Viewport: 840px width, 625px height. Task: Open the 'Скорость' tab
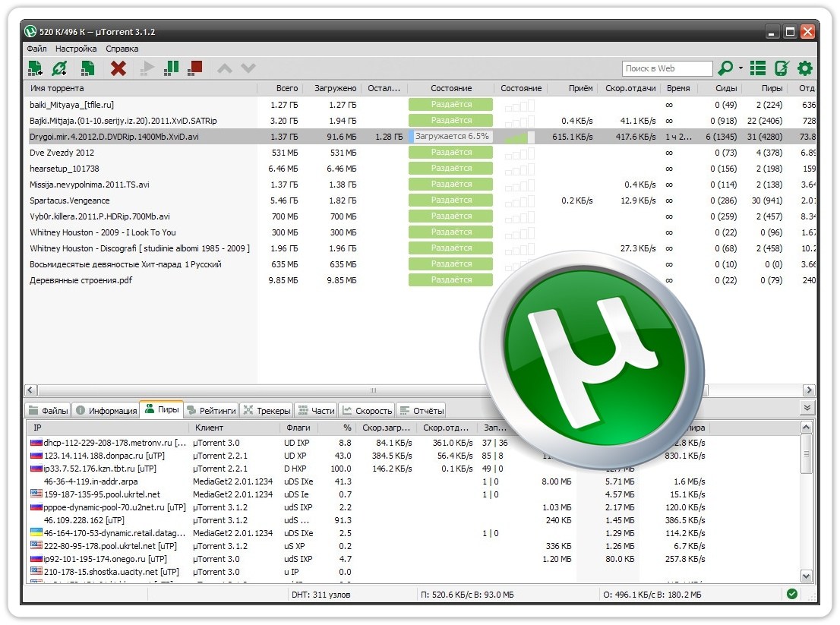point(367,411)
